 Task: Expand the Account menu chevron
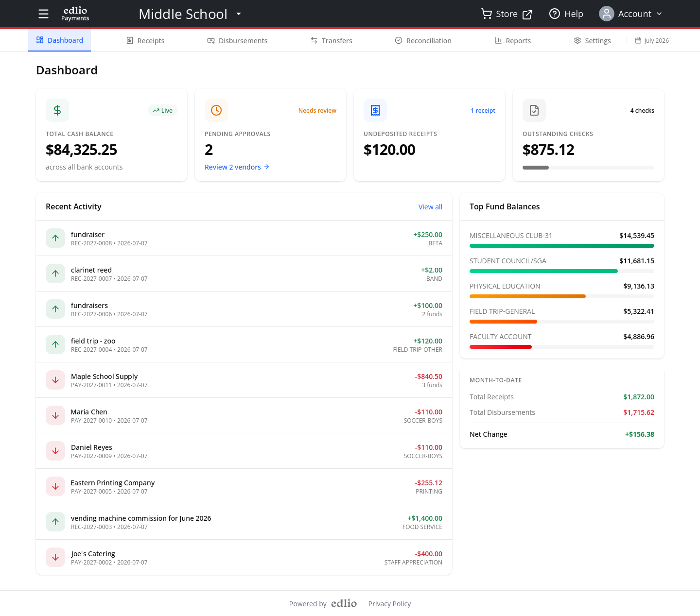click(659, 14)
